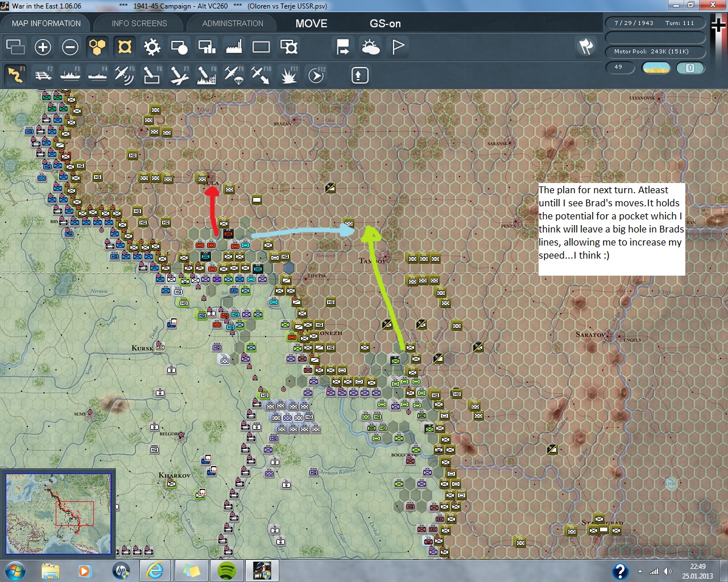Viewport: 728px width, 582px height.
Task: Select the F1 move mode
Action: [x=15, y=75]
